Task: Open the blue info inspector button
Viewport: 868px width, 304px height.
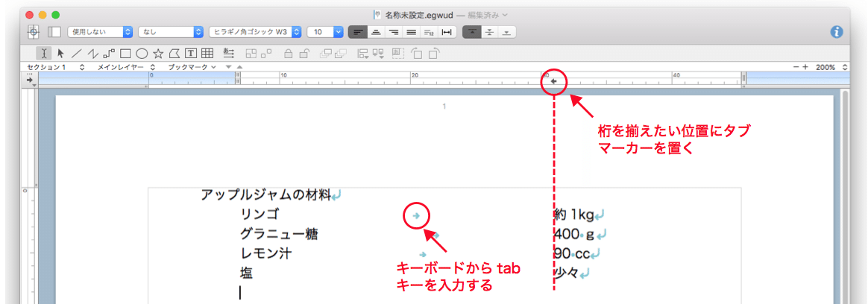Action: (x=837, y=32)
